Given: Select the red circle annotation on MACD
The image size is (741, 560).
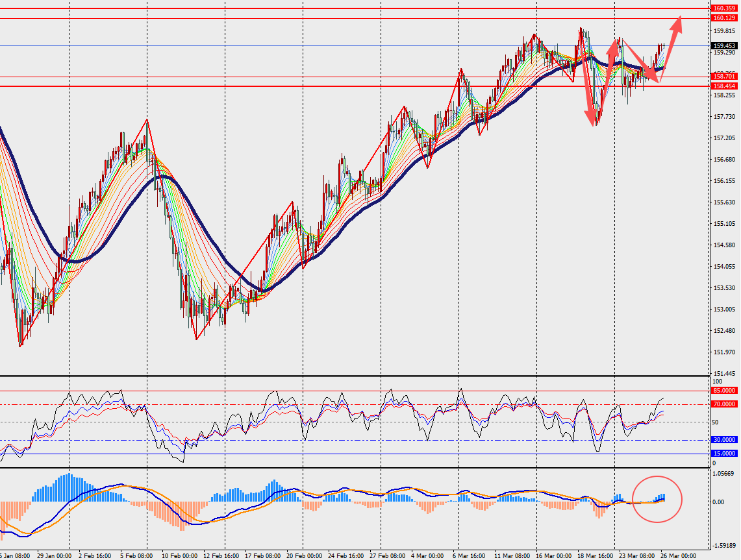Looking at the screenshot, I should pos(657,499).
